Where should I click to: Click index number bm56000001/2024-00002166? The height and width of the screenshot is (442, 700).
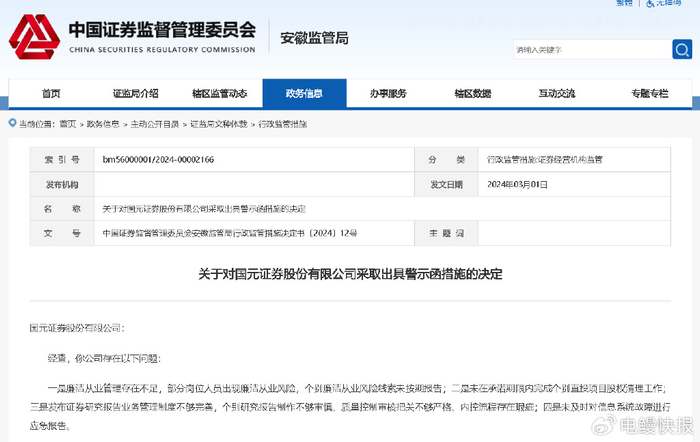[x=158, y=159]
